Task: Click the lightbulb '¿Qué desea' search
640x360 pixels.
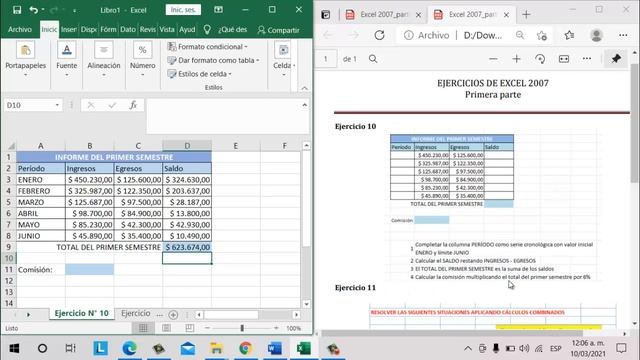Action: click(207, 29)
